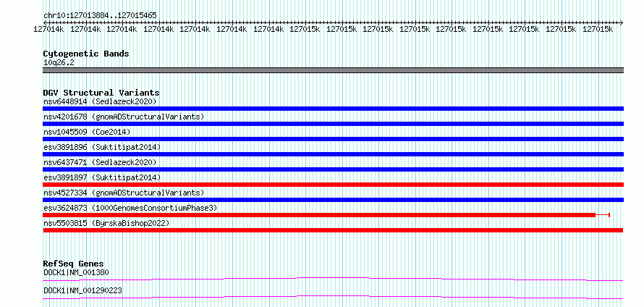Select the red bar under nsv5503815
The height and width of the screenshot is (307, 644).
click(333, 230)
